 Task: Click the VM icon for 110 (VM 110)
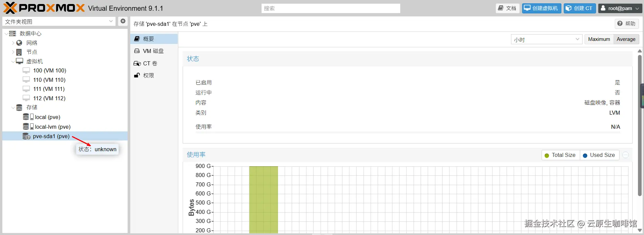pyautogui.click(x=26, y=79)
